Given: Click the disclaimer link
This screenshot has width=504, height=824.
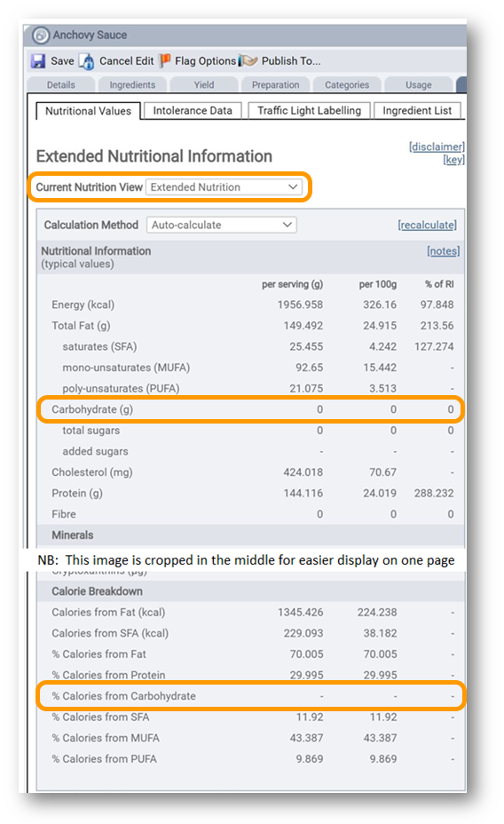Looking at the screenshot, I should pos(437,147).
